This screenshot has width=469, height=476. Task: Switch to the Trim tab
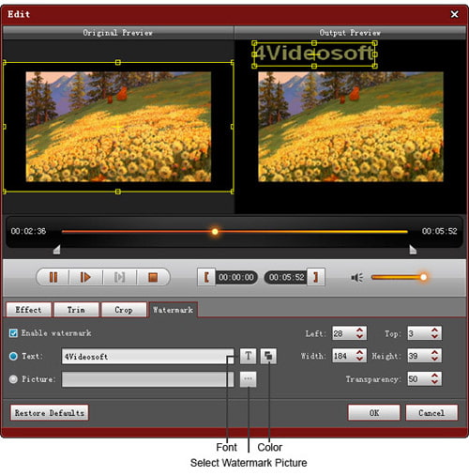[x=76, y=310]
